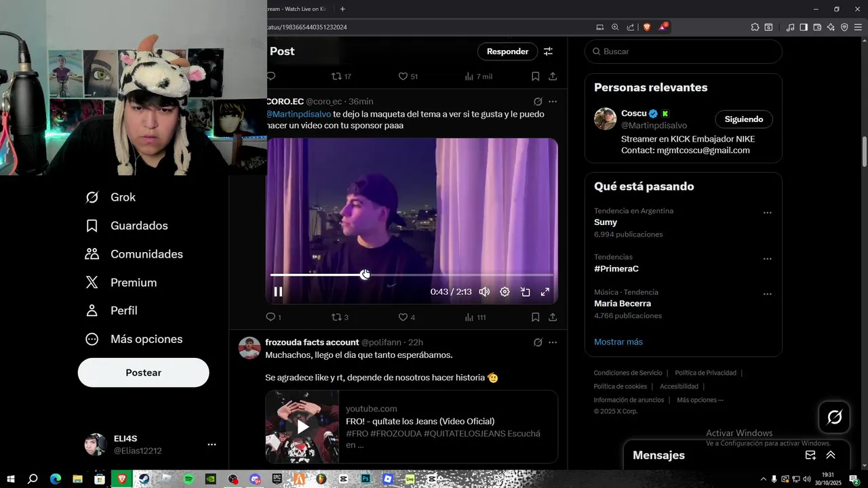This screenshot has height=488, width=868.
Task: Pause the video
Action: [278, 292]
